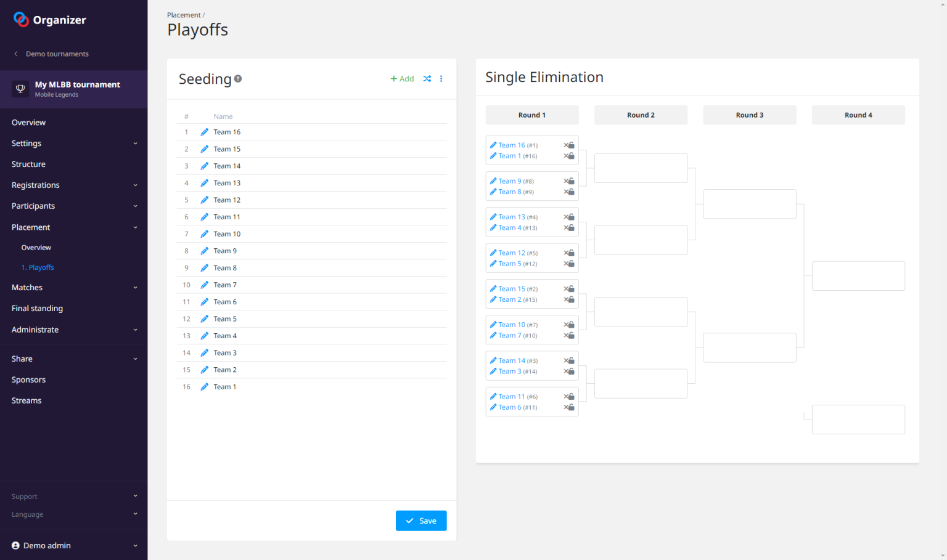Screen dimensions: 947x560
Task: Expand the Registrations menu section
Action: (73, 185)
